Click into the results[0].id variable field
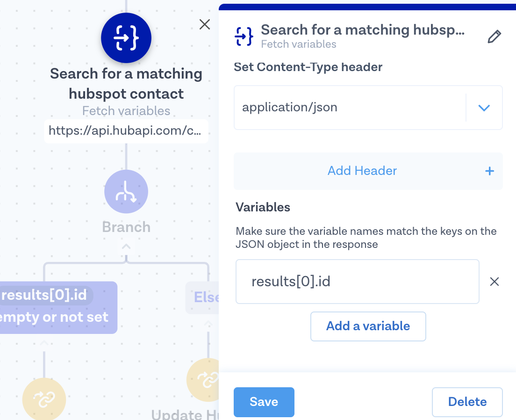Viewport: 516px width, 420px height. (357, 282)
